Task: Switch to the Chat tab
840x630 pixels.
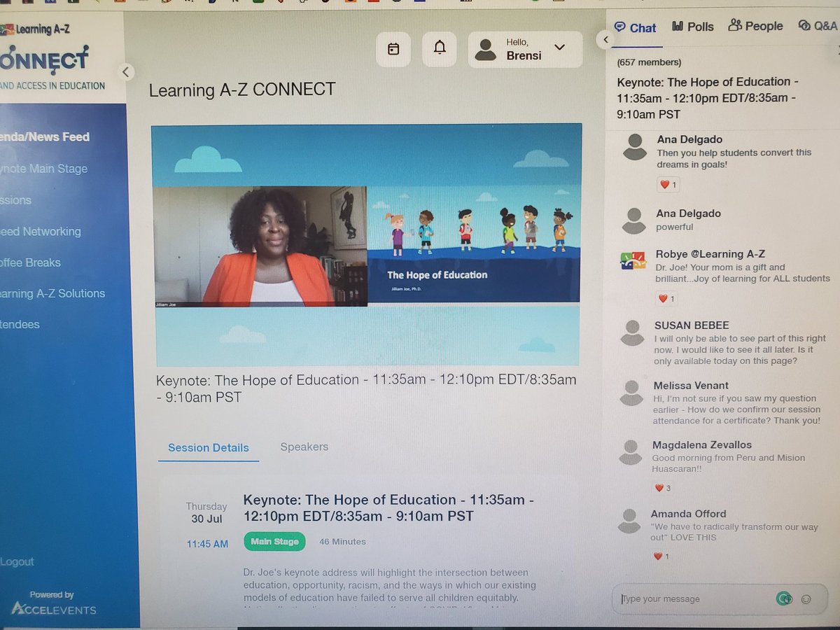Action: click(x=636, y=27)
